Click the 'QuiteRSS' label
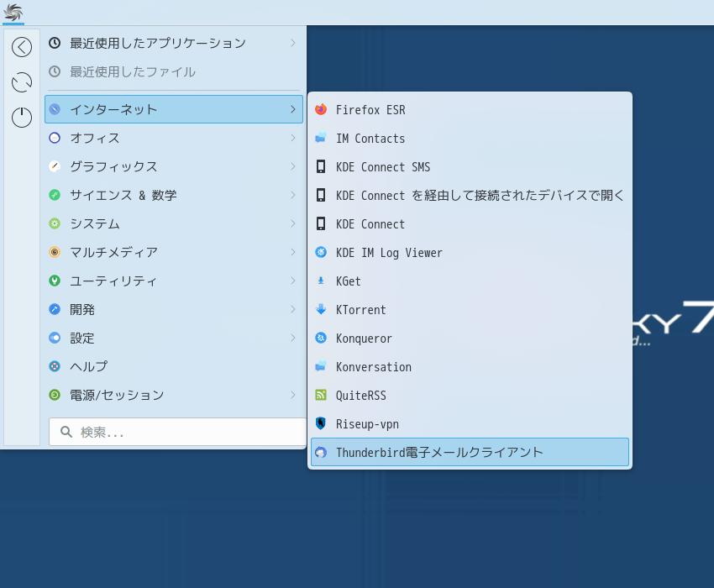714x588 pixels. (361, 396)
